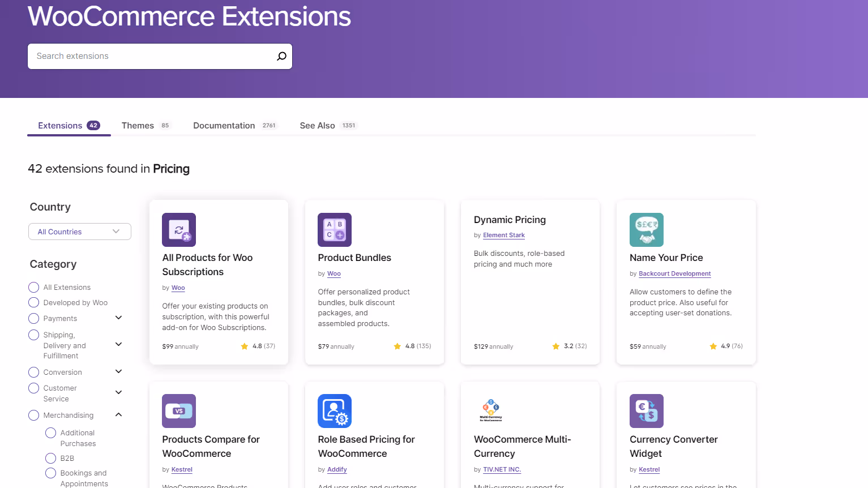Click inside the Search extensions field
Screen dimensions: 868x488
click(x=142, y=56)
